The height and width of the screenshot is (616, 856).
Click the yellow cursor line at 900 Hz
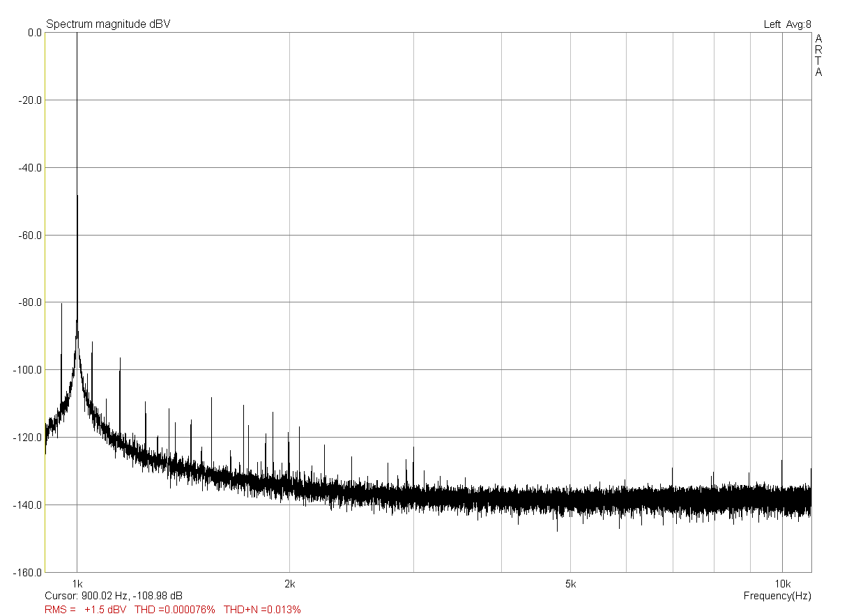tap(45, 302)
